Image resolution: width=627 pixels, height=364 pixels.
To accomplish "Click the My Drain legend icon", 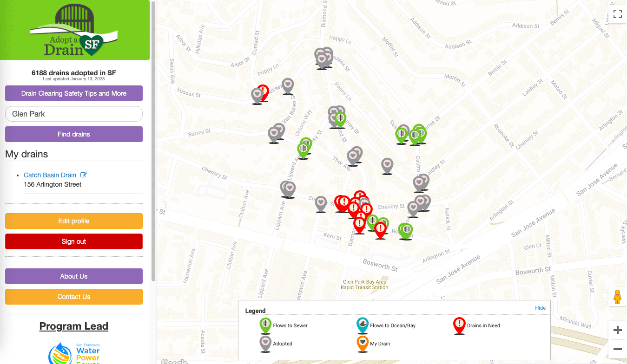I will pyautogui.click(x=363, y=344).
